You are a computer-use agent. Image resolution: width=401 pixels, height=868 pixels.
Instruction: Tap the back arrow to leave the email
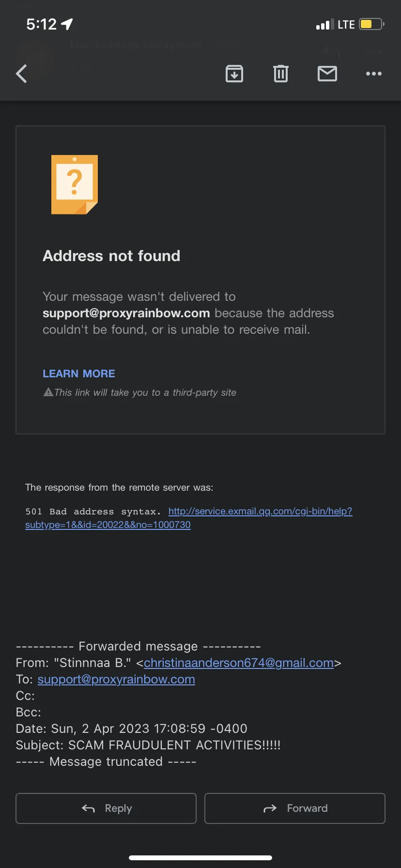(21, 74)
